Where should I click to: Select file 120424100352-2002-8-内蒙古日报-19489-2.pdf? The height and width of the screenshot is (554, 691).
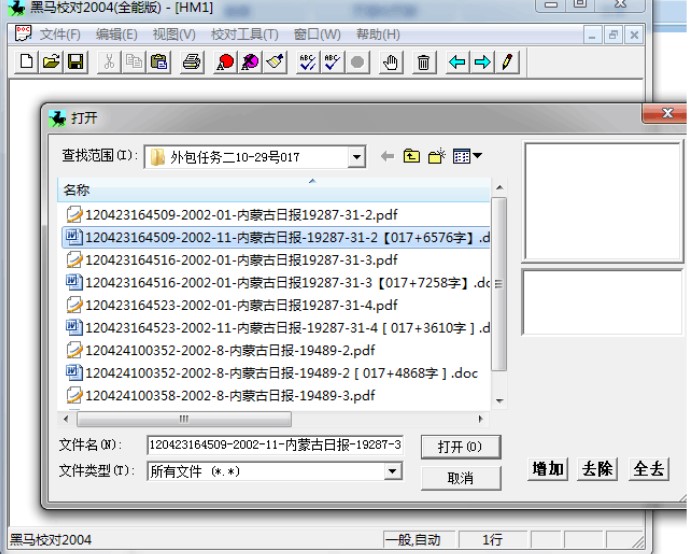pos(220,350)
